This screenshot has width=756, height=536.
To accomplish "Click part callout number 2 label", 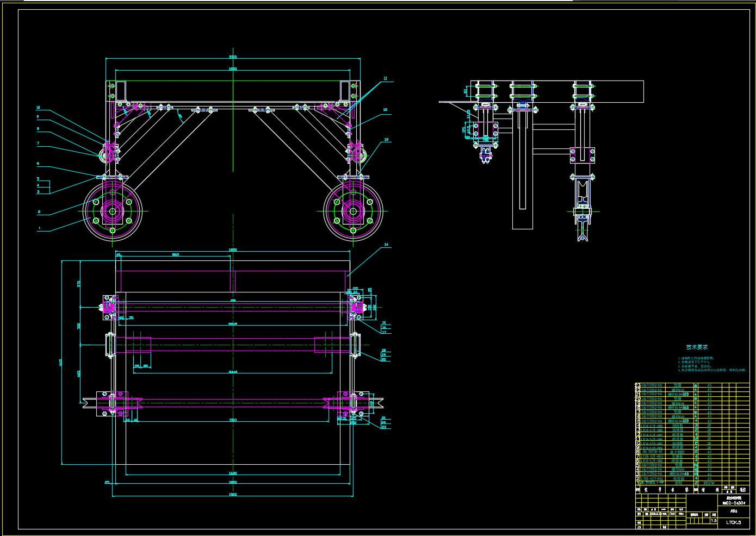I will click(x=39, y=212).
